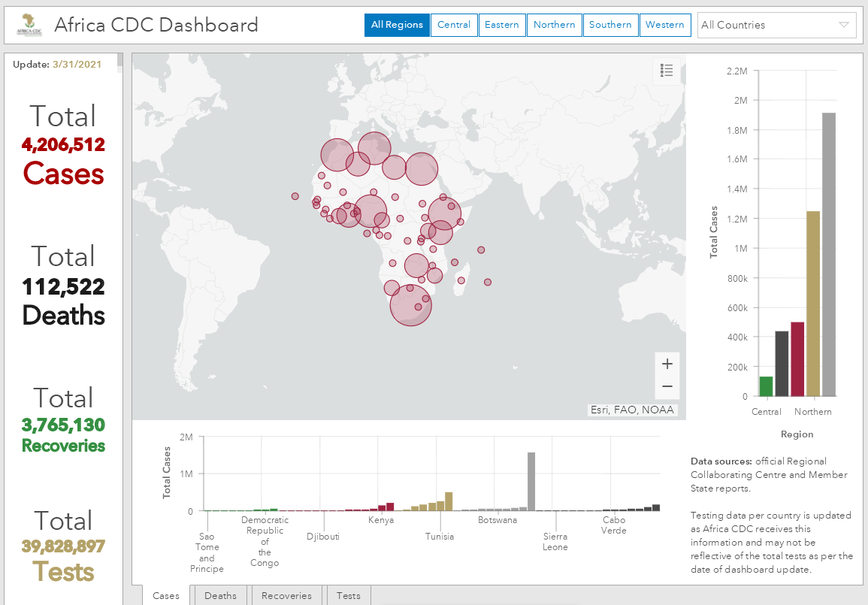Filter by Eastern region
The image size is (868, 605).
coord(501,25)
